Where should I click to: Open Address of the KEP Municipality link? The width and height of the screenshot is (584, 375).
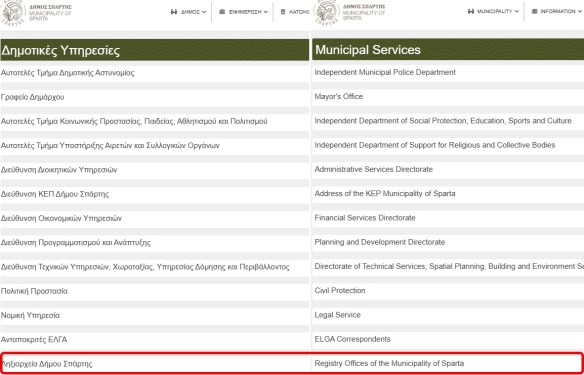tap(385, 194)
